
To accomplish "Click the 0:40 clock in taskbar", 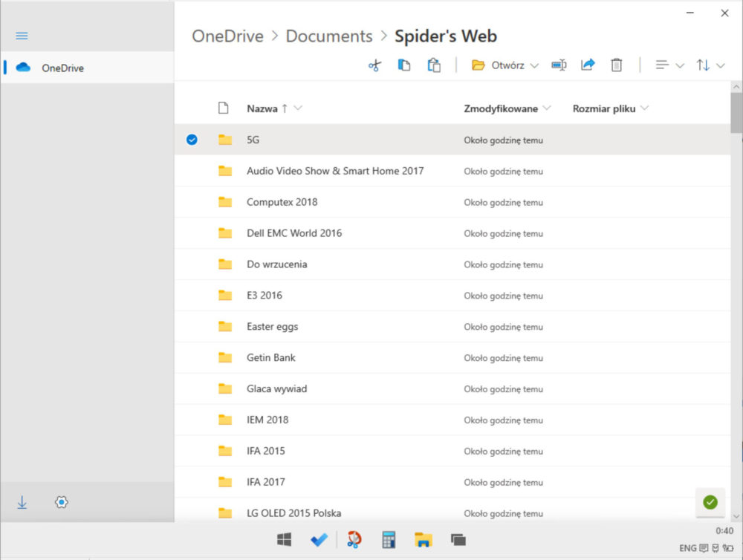I will pos(724,530).
